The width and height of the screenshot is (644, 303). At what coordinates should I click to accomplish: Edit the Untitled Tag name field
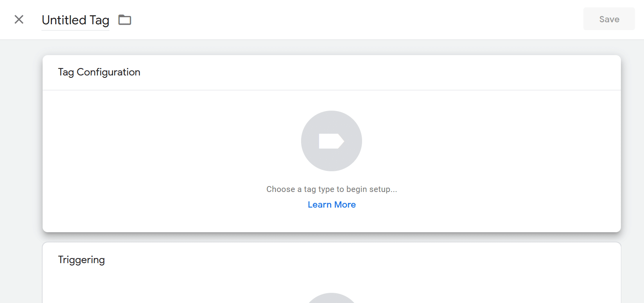tap(75, 20)
